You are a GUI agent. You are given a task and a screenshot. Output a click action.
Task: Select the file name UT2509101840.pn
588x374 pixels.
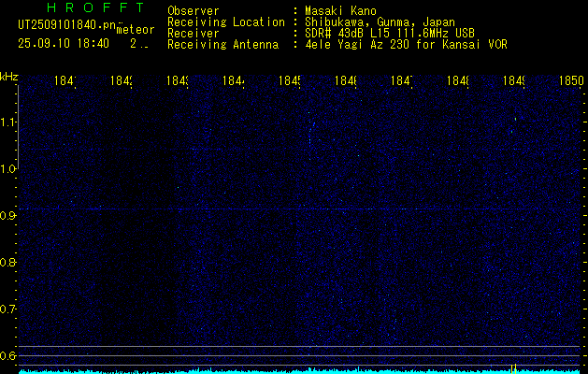[67, 25]
